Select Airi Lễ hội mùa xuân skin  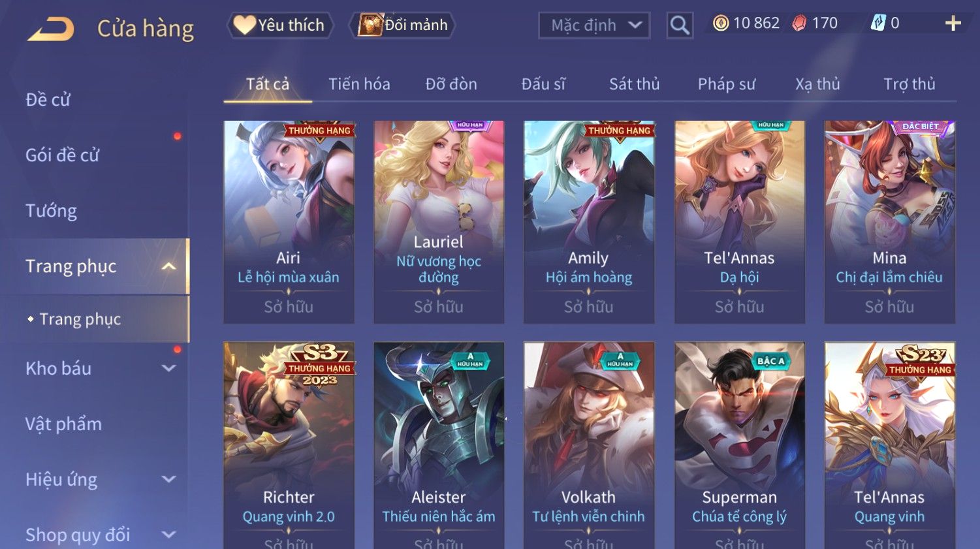tap(289, 222)
